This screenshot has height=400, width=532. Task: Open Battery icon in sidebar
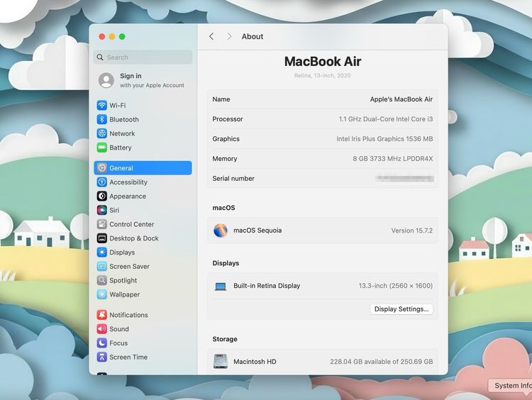pyautogui.click(x=101, y=148)
